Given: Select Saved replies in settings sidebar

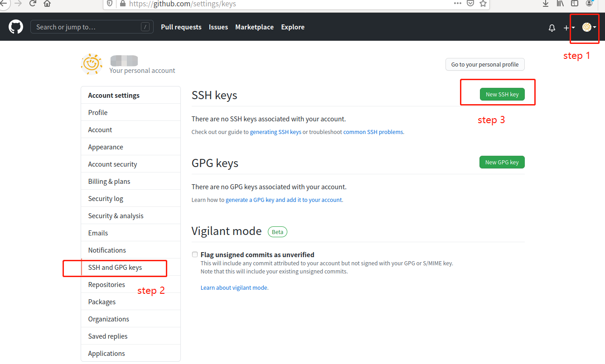Looking at the screenshot, I should coord(131,336).
